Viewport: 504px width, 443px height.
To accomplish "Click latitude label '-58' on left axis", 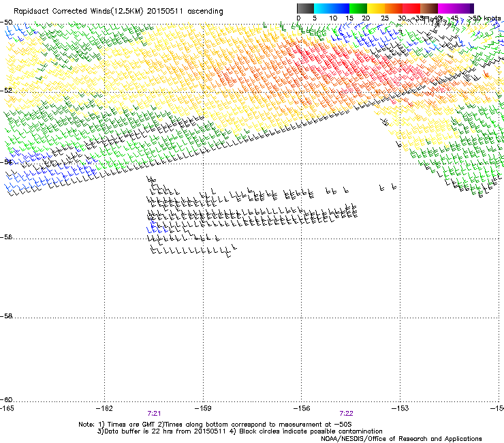I will [x=6, y=316].
